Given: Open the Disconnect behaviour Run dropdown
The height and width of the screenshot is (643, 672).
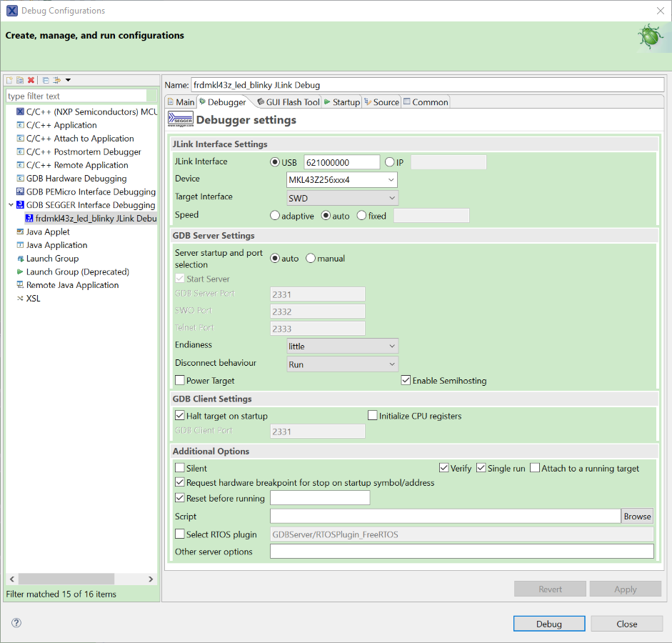Looking at the screenshot, I should click(x=343, y=364).
